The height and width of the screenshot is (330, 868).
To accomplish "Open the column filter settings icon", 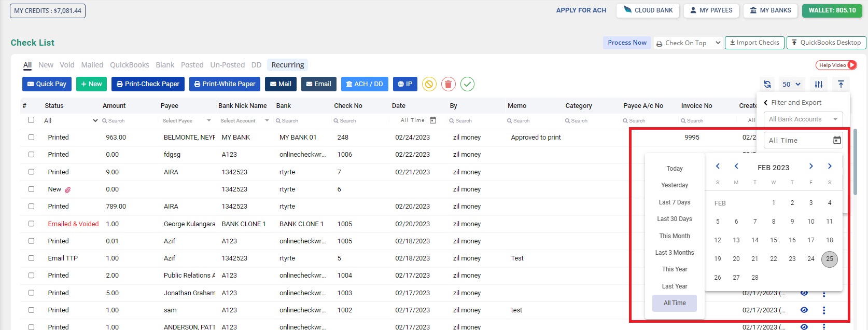I will [x=818, y=84].
